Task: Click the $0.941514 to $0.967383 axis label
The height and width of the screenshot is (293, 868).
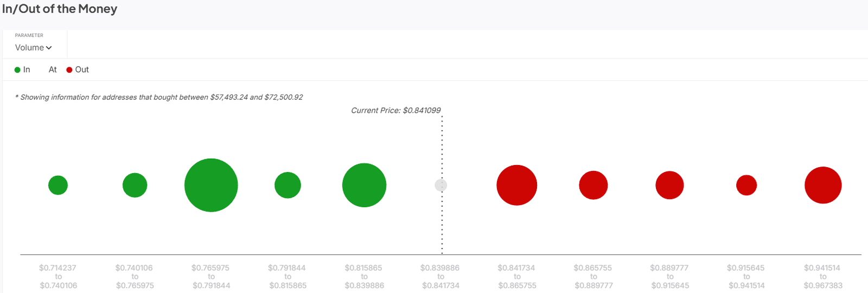Action: coord(823,276)
